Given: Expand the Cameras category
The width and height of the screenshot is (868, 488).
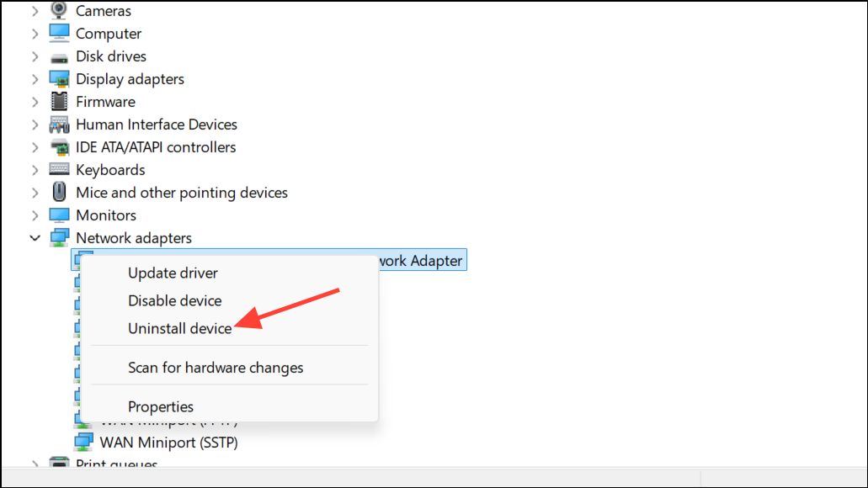Looking at the screenshot, I should [x=35, y=10].
